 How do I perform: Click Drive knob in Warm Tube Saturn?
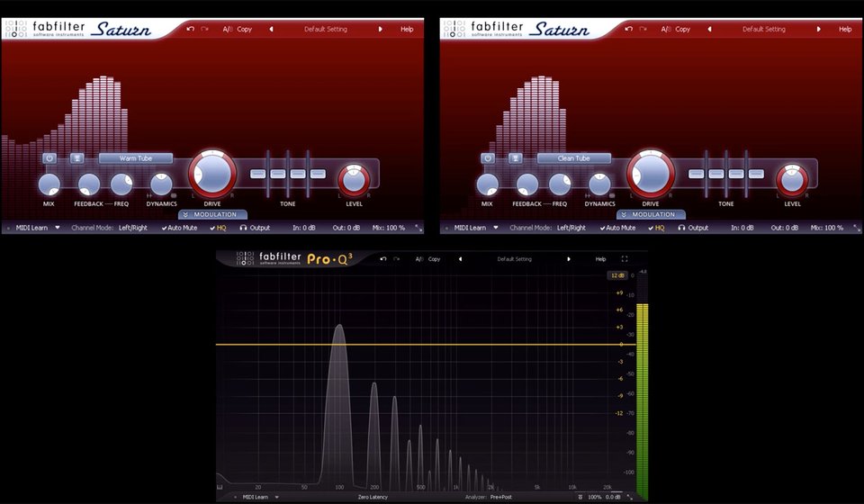click(x=212, y=174)
